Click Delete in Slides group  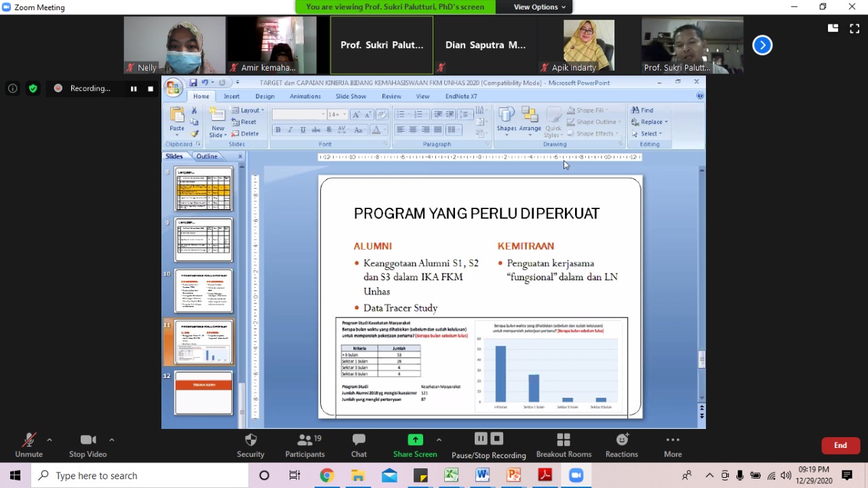pyautogui.click(x=245, y=134)
